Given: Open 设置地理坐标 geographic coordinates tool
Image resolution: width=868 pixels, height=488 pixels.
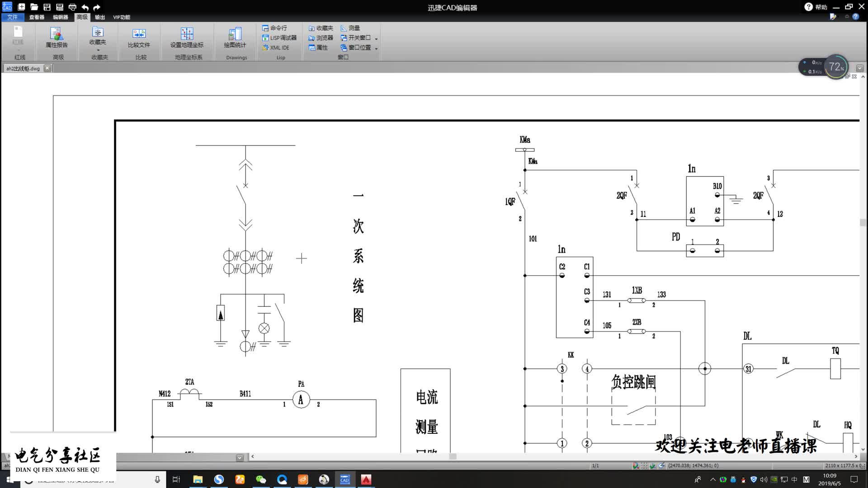Looking at the screenshot, I should 187,37.
